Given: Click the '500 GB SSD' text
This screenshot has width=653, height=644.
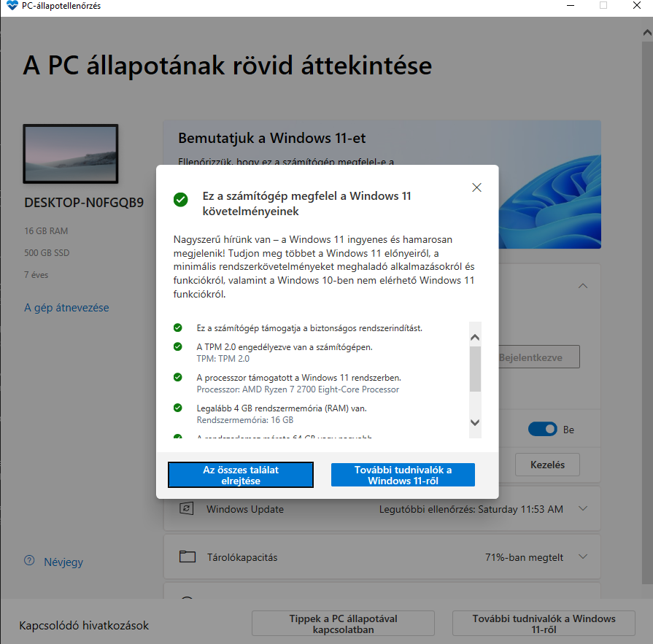Looking at the screenshot, I should (47, 252).
